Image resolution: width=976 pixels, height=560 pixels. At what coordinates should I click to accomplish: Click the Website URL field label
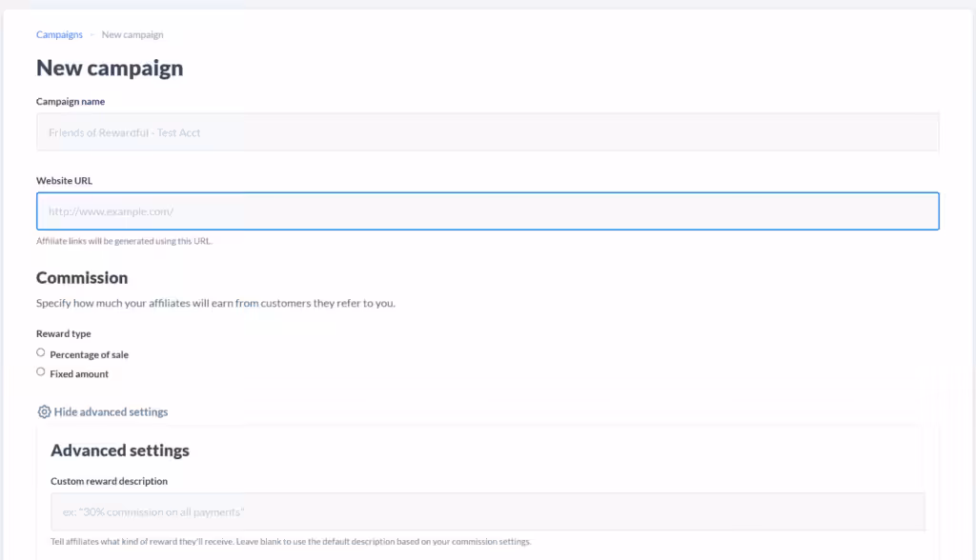64,181
